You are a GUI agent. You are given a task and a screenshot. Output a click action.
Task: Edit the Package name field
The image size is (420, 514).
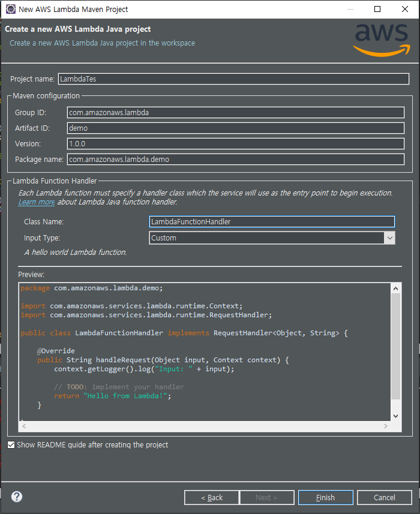click(235, 160)
